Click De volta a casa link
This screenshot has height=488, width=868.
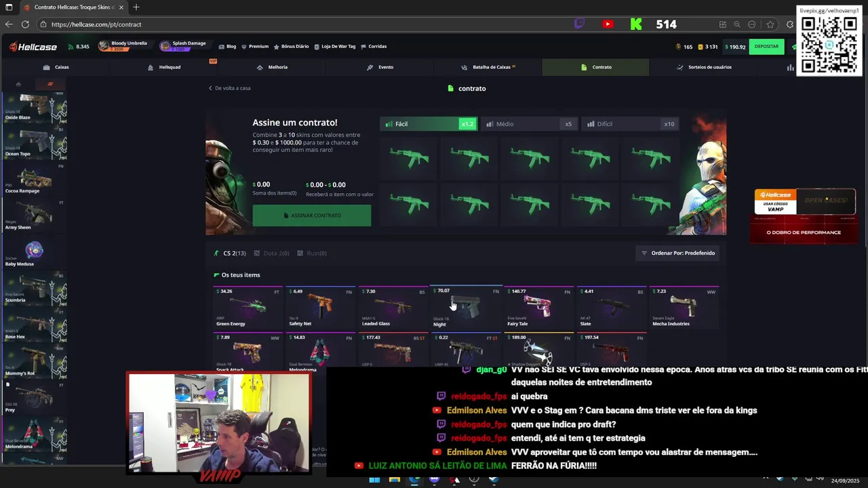tap(229, 88)
